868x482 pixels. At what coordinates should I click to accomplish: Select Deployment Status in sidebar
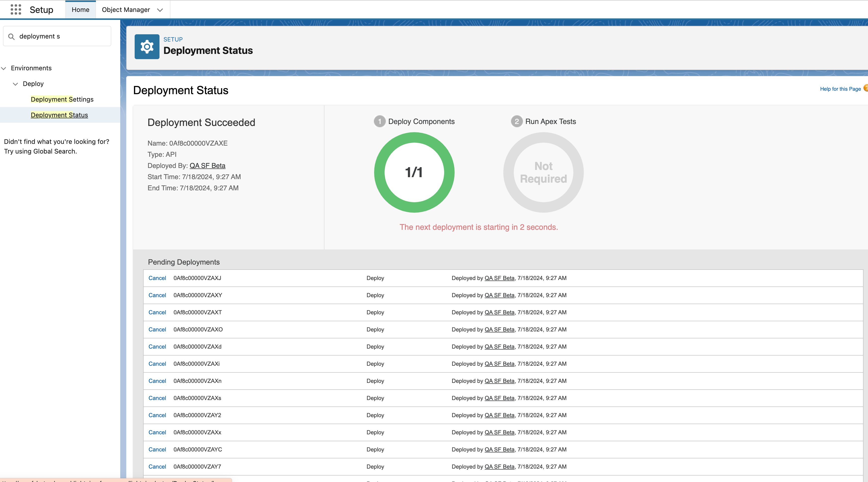click(59, 115)
